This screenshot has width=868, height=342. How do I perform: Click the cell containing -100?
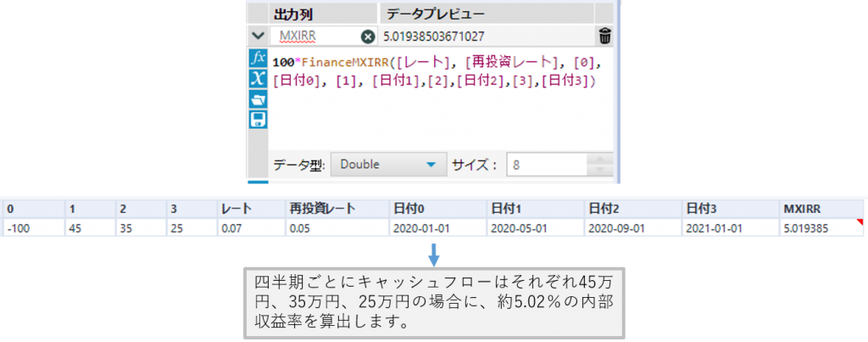click(19, 227)
